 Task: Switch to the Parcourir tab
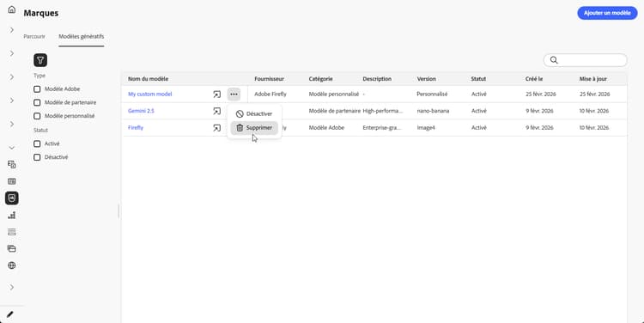(x=34, y=37)
